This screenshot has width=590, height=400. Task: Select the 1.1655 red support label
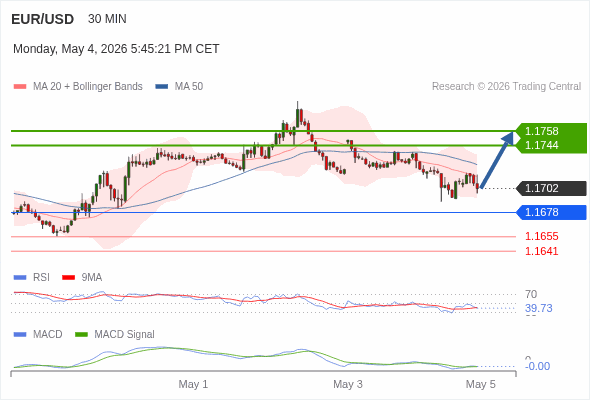click(x=541, y=236)
